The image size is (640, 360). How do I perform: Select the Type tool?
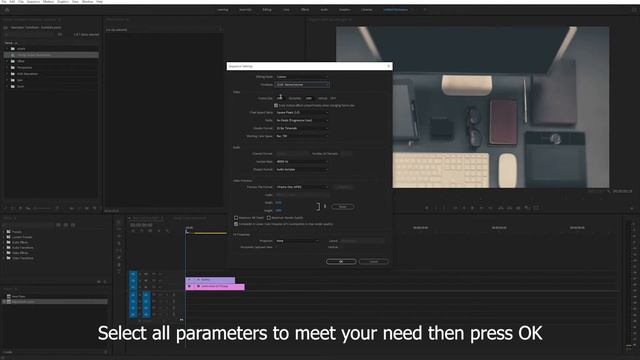[119, 272]
